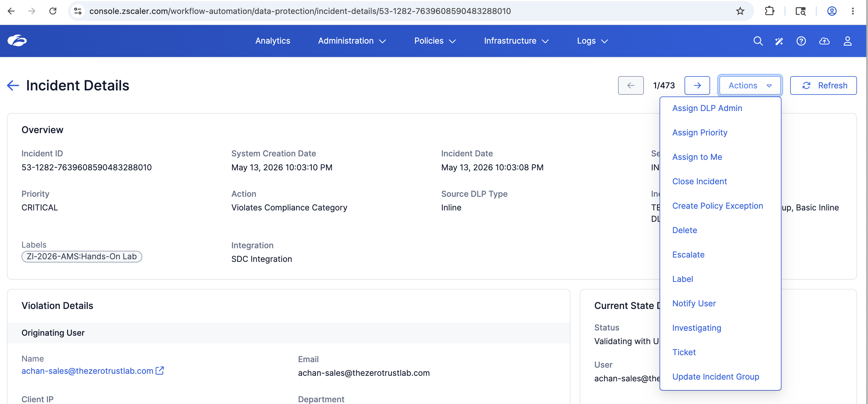Bookmark this page with the star icon

[740, 11]
